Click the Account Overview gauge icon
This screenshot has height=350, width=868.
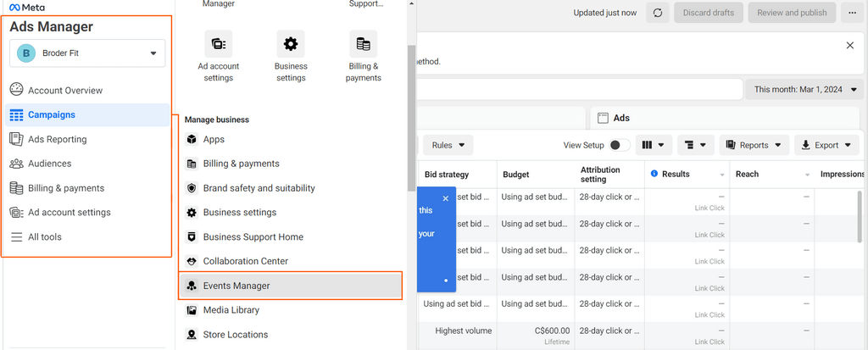click(17, 90)
